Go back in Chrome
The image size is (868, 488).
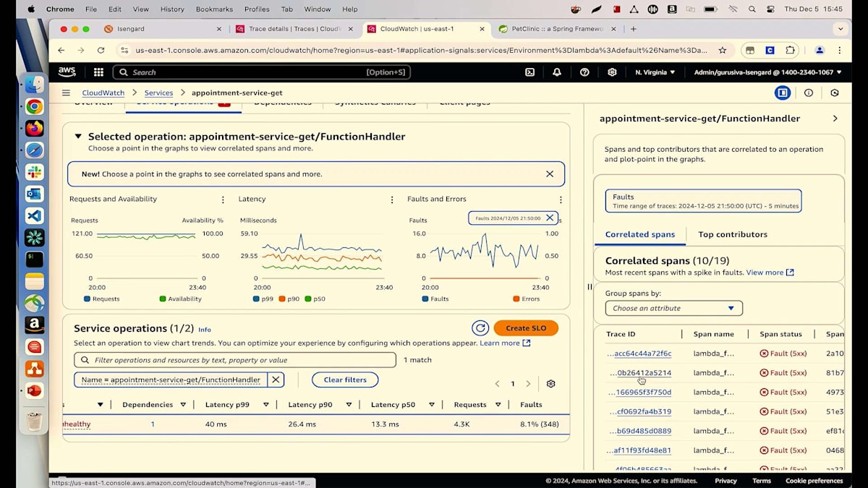coord(61,50)
